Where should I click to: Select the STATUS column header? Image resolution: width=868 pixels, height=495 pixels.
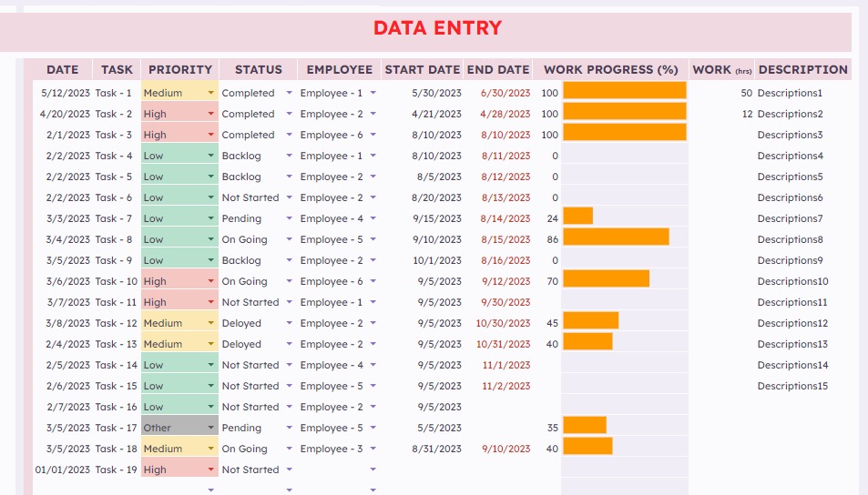point(259,69)
